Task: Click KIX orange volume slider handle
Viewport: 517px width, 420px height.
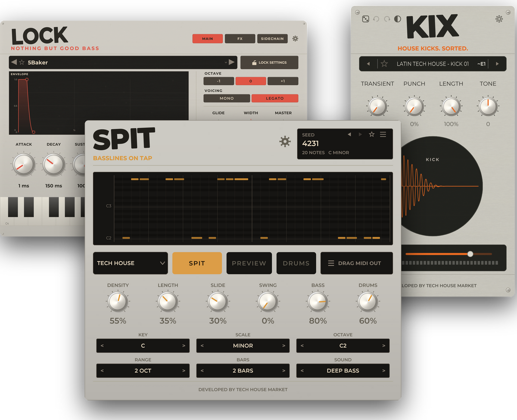Action: 470,254
